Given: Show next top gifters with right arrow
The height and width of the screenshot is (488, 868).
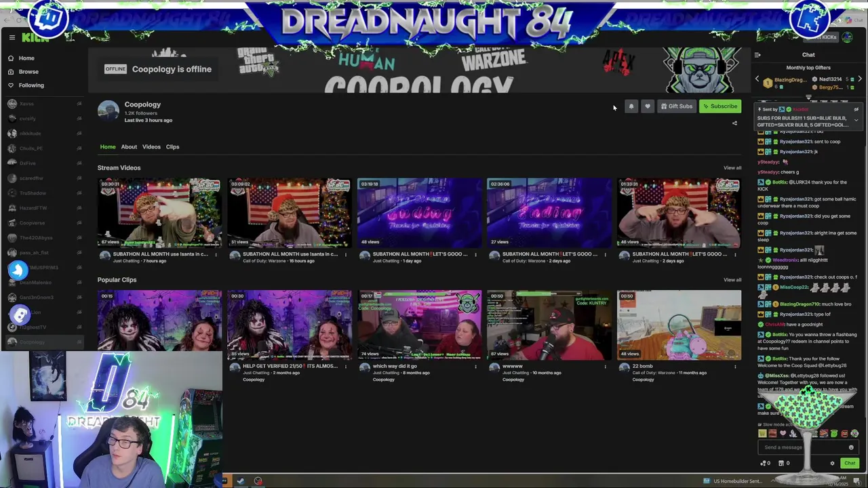Looking at the screenshot, I should (x=860, y=79).
